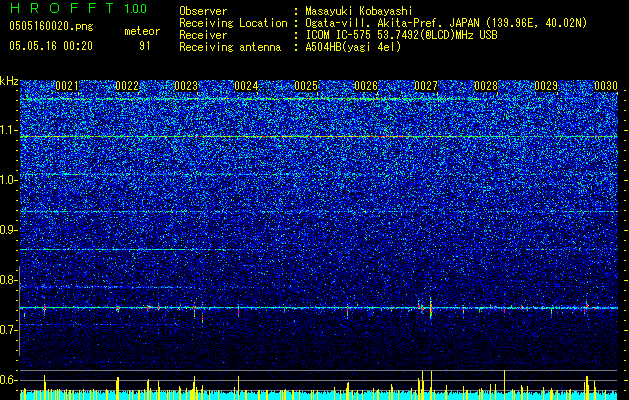This screenshot has width=629, height=400.
Task: Click the 0029 time marker
Action: (x=546, y=86)
